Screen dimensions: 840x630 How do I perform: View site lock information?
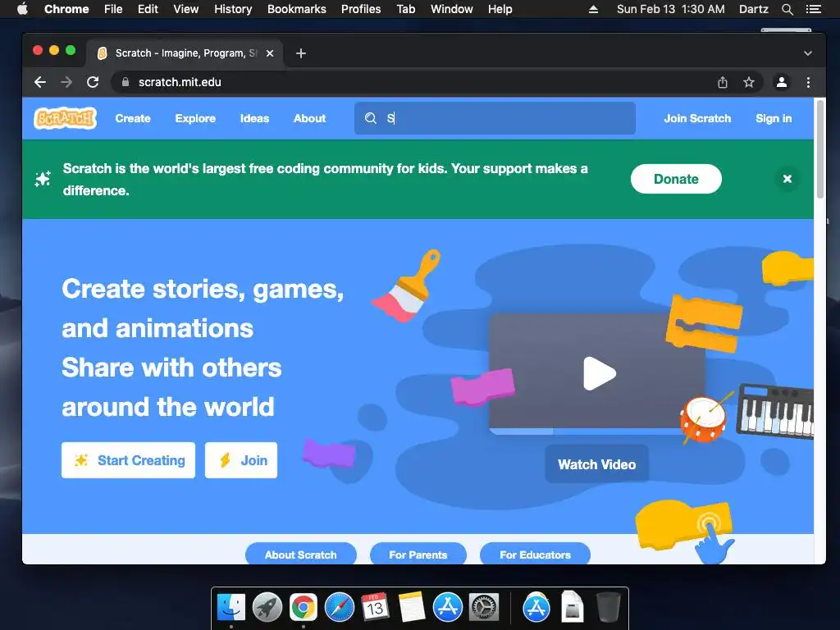point(126,82)
